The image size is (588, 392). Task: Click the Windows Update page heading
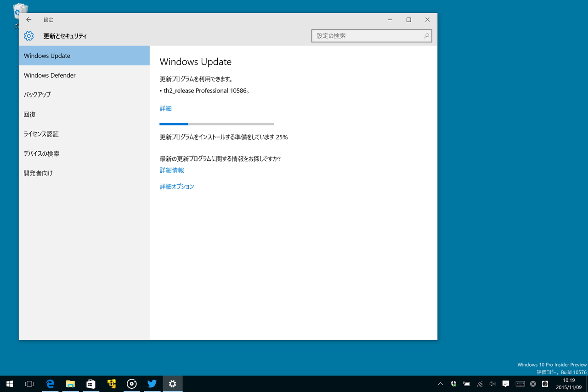tap(195, 62)
